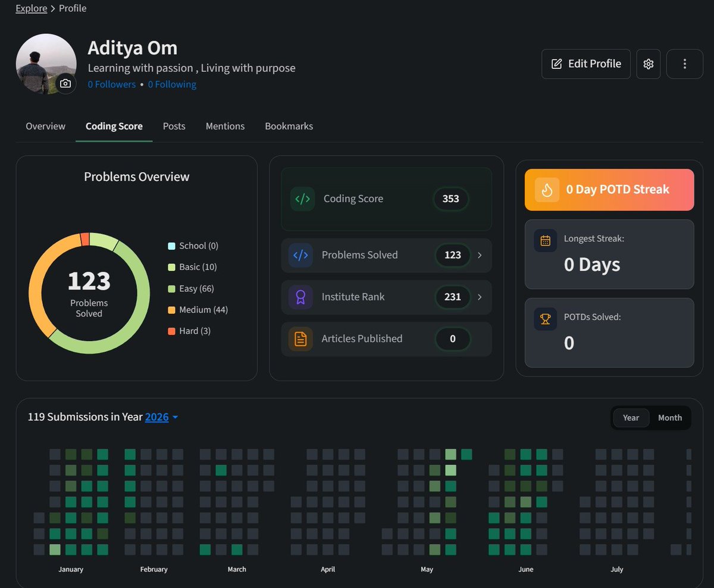The height and width of the screenshot is (588, 714).
Task: Click the Aditya Om profile name
Action: click(133, 48)
